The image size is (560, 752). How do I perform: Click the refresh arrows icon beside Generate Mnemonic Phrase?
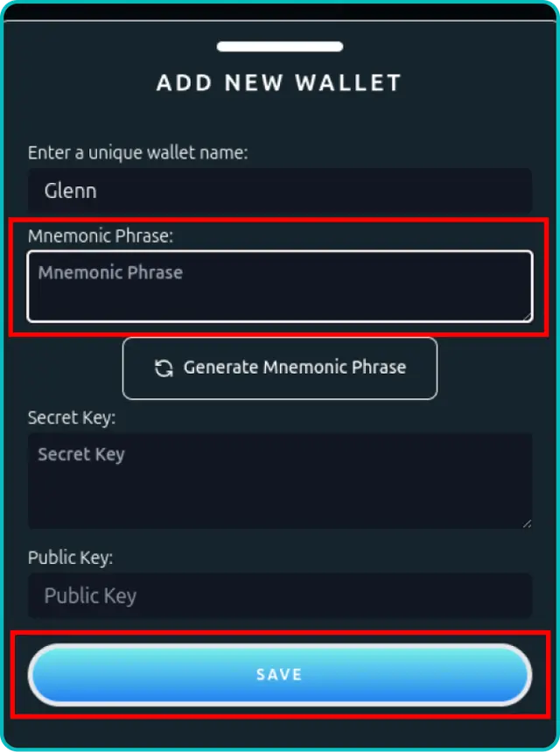[x=164, y=369]
